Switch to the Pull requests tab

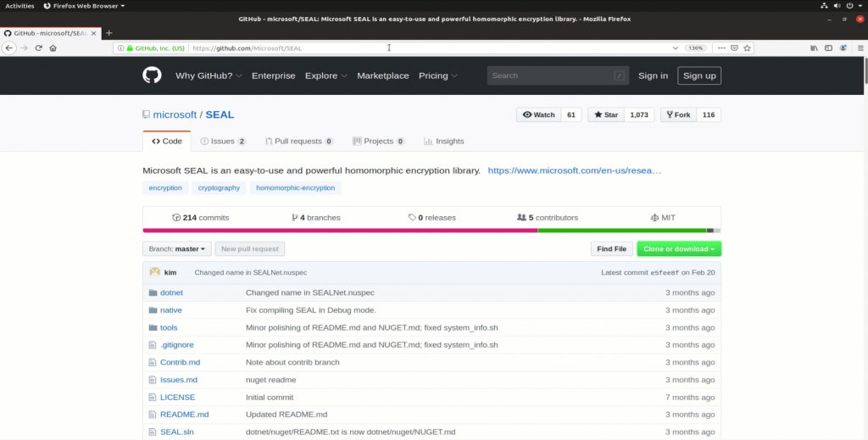click(x=299, y=141)
